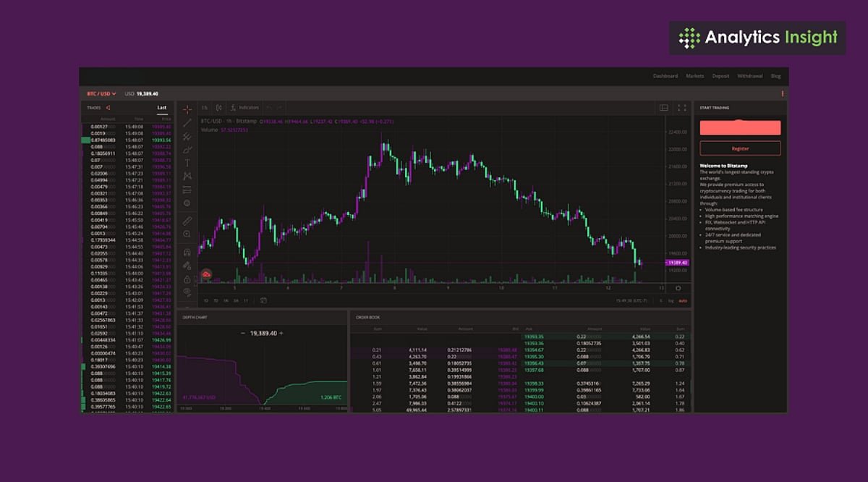
Task: Open the Indicators menu
Action: pyautogui.click(x=244, y=108)
